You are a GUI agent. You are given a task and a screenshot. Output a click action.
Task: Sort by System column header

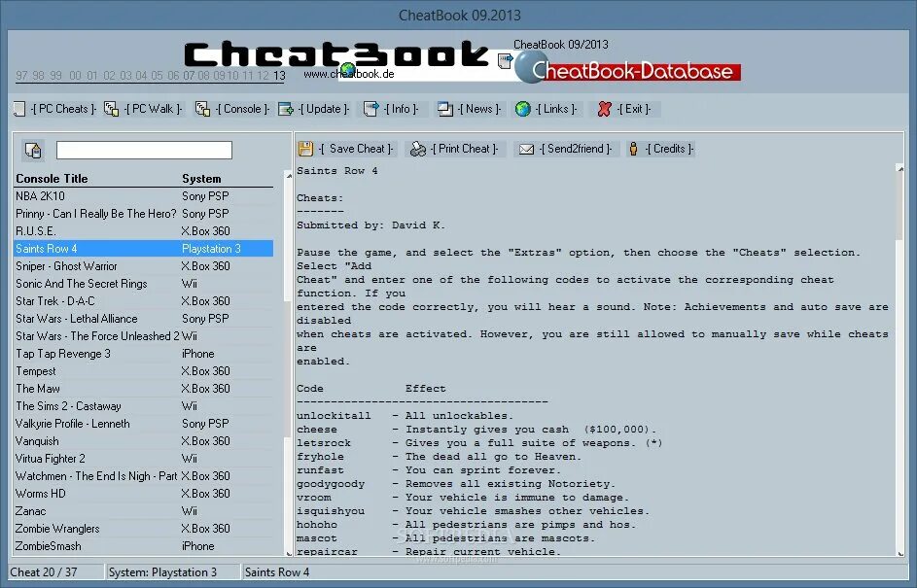coord(201,179)
